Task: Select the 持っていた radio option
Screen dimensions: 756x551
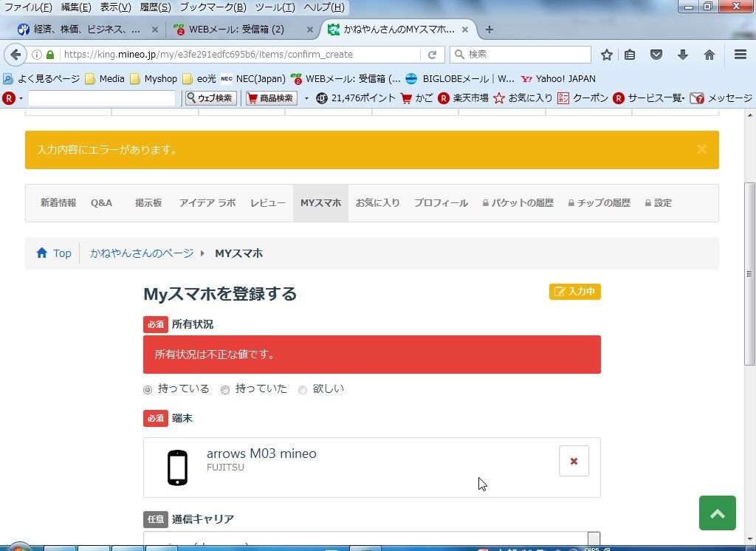Action: 225,389
